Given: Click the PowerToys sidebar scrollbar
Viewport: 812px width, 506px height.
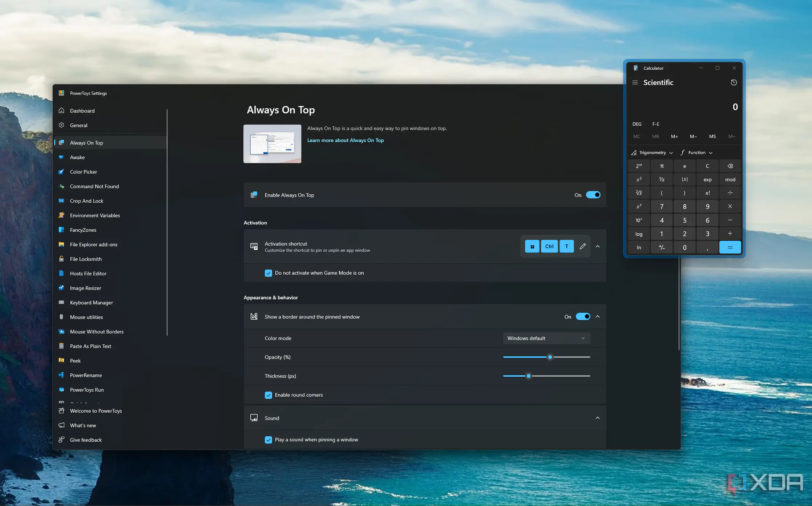Looking at the screenshot, I should 167,222.
